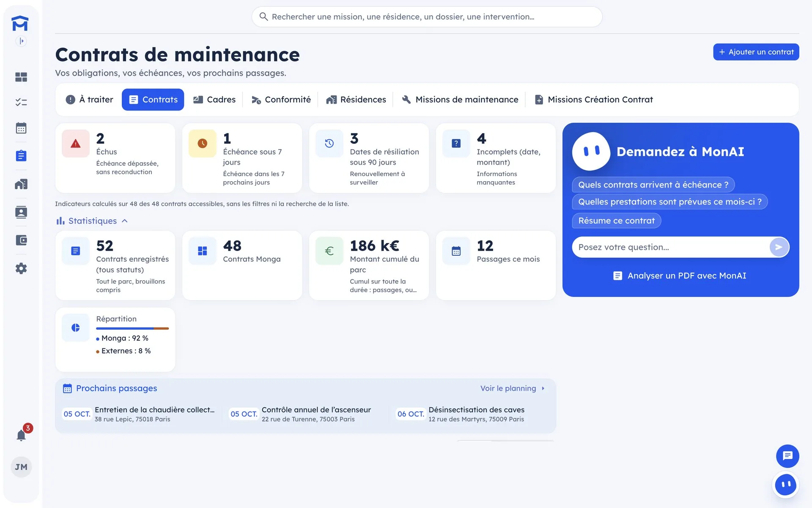
Task: Open the MonAI floating assistant button
Action: (x=786, y=485)
